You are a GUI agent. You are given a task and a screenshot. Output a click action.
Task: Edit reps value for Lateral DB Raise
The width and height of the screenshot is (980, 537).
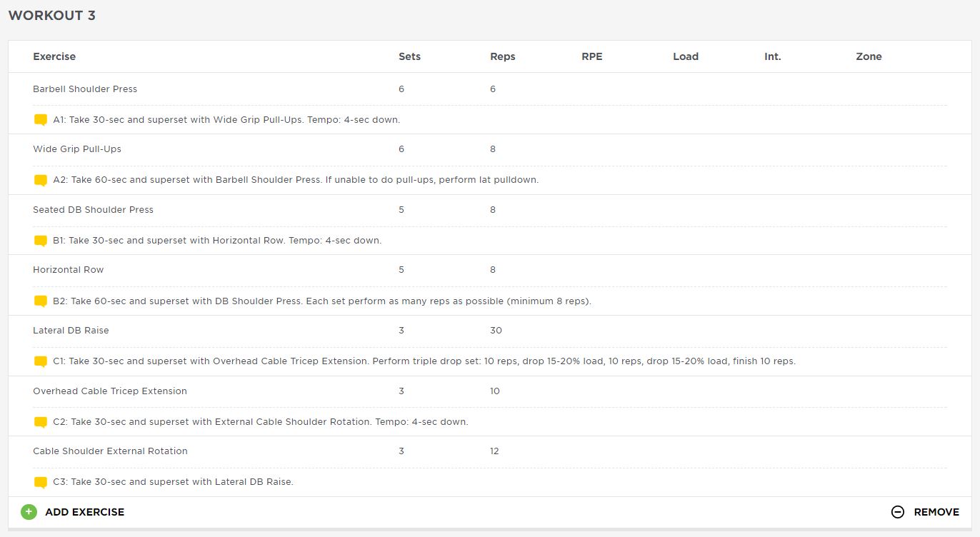click(x=496, y=331)
